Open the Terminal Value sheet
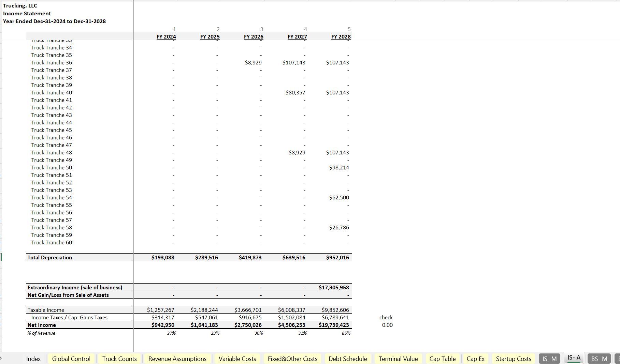 coord(398,359)
